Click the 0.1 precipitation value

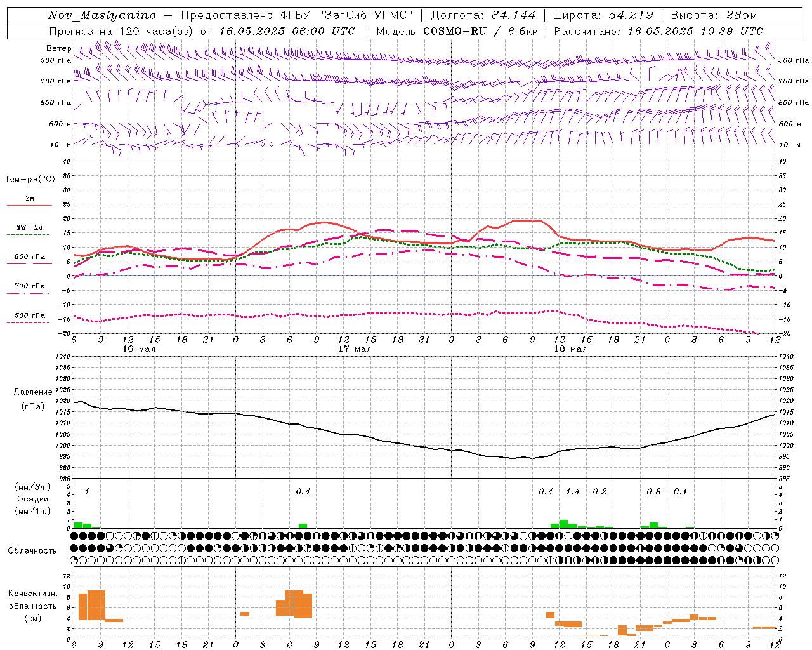point(680,492)
